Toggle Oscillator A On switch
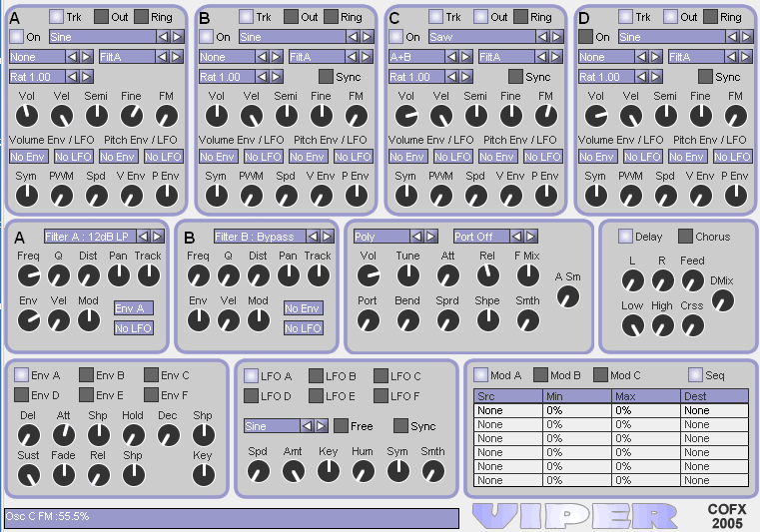This screenshot has width=760, height=532. point(17,37)
